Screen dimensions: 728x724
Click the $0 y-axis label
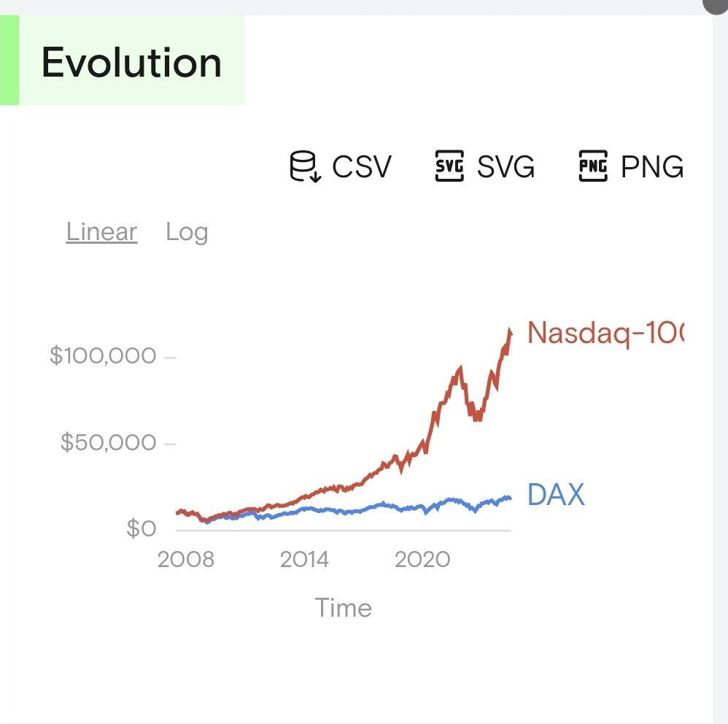pos(141,528)
